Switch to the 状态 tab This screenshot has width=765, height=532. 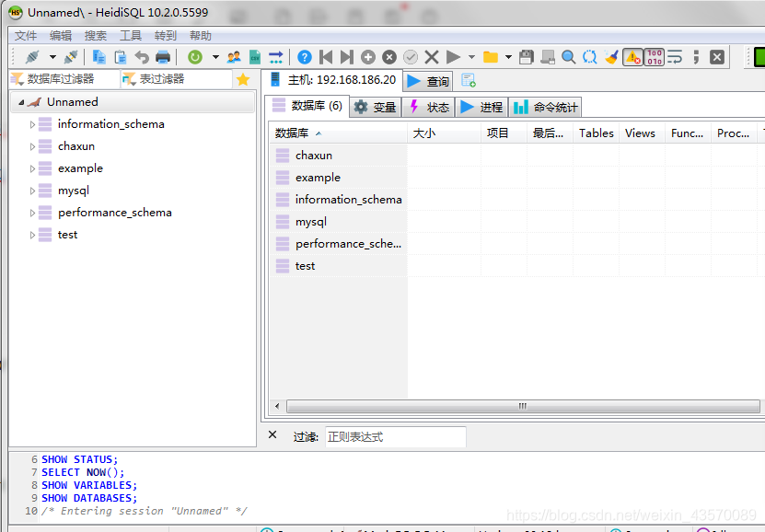(429, 108)
